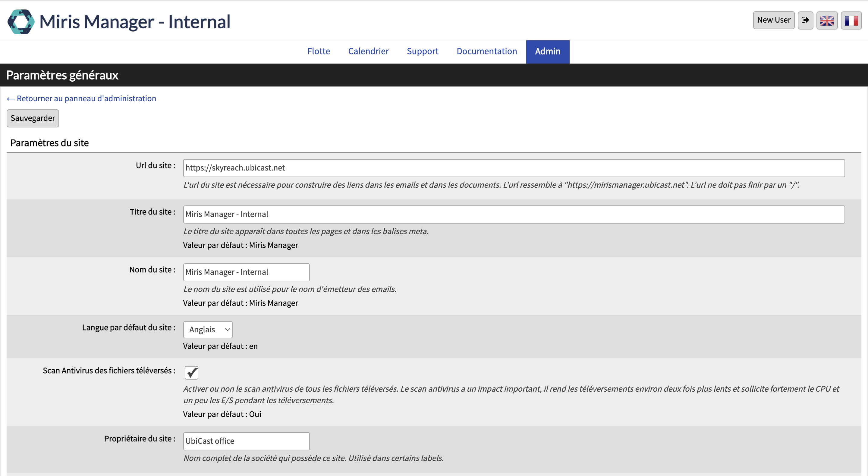Toggle the Scan Antivirus checkbox
The height and width of the screenshot is (476, 868).
coord(191,373)
